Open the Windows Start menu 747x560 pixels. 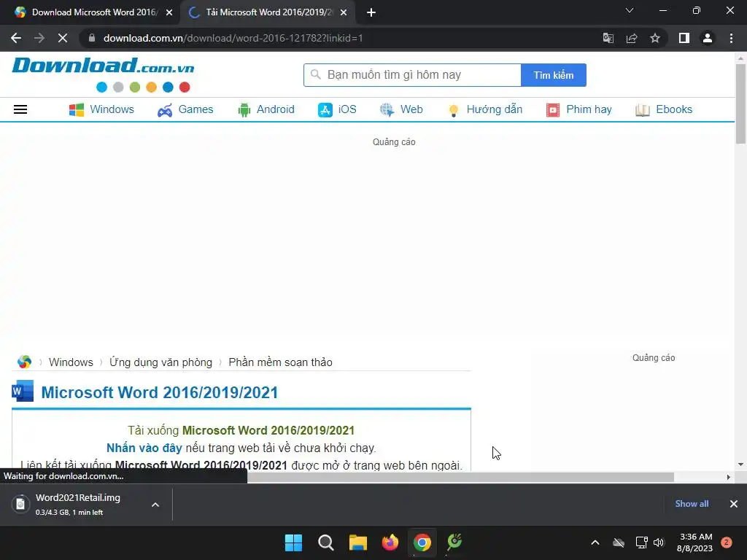(x=293, y=542)
